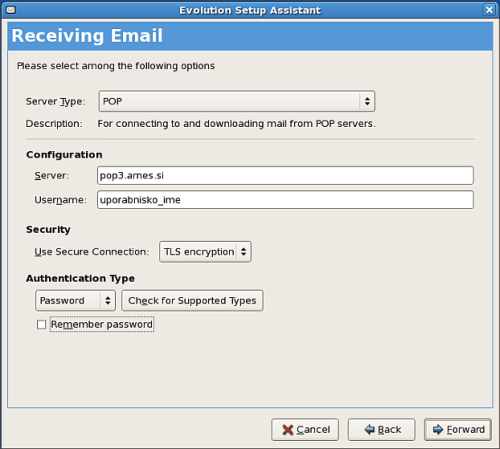Open the Server Type POP dropdown
This screenshot has height=449, width=500.
(237, 101)
